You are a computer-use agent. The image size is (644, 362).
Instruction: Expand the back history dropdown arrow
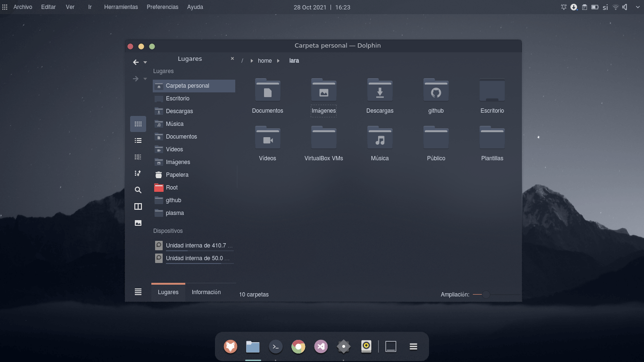click(145, 62)
